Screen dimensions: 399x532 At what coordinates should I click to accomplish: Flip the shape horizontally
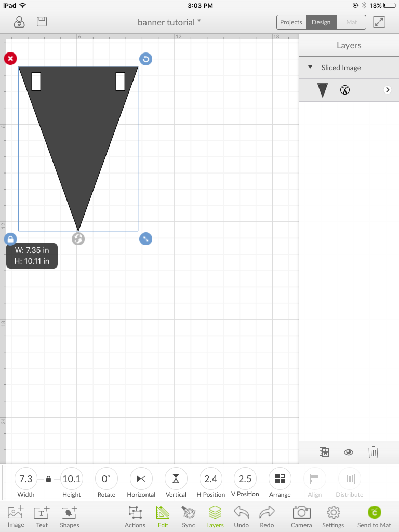141,478
